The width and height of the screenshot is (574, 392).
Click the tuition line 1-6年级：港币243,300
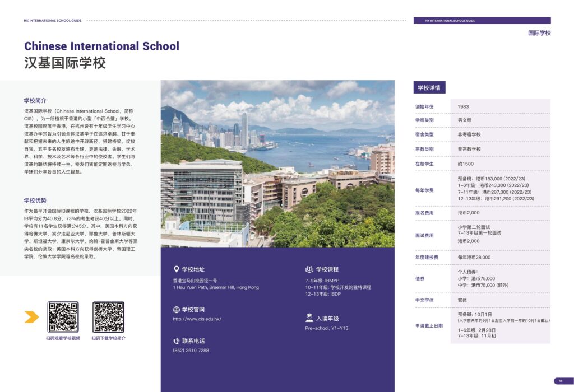[493, 185]
